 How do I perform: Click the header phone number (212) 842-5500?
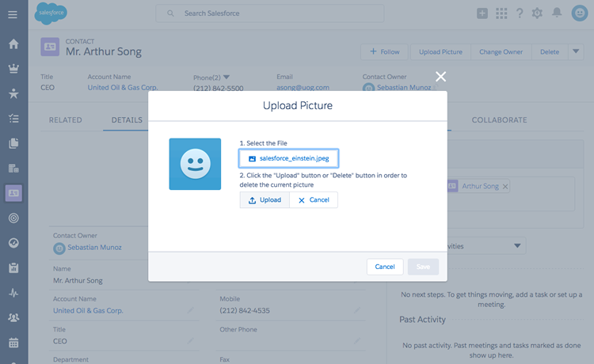[219, 88]
